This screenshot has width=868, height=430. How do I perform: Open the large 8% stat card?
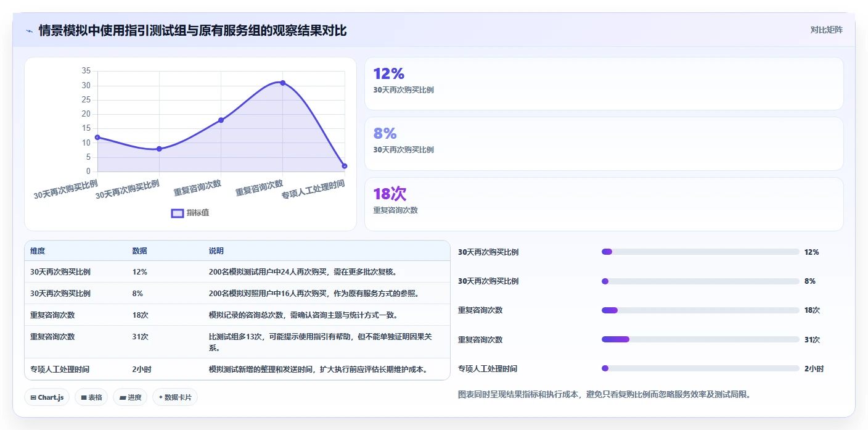click(x=604, y=144)
